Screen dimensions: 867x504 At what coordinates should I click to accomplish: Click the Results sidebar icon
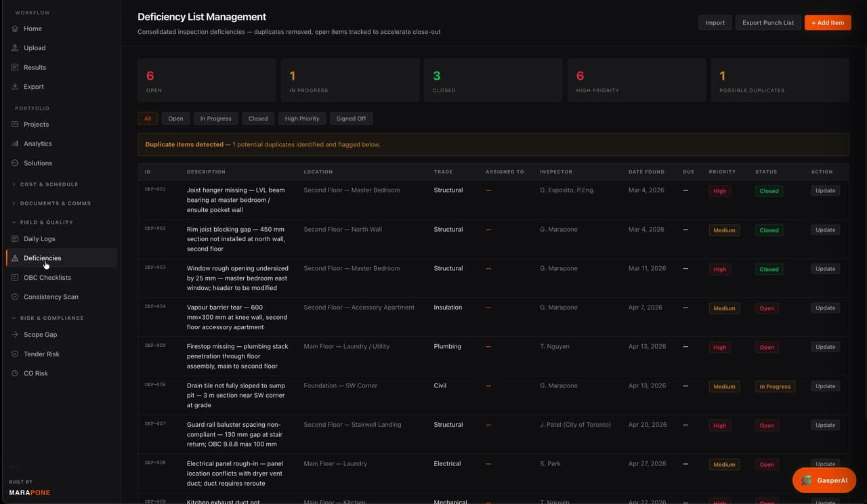(x=15, y=67)
